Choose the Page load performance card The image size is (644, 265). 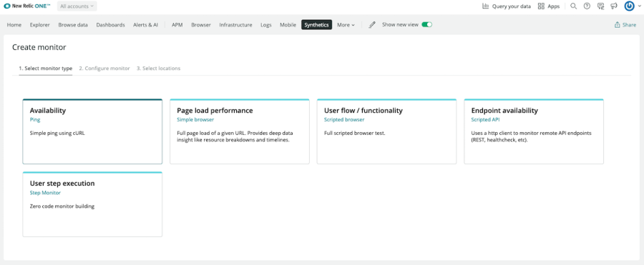click(x=240, y=131)
